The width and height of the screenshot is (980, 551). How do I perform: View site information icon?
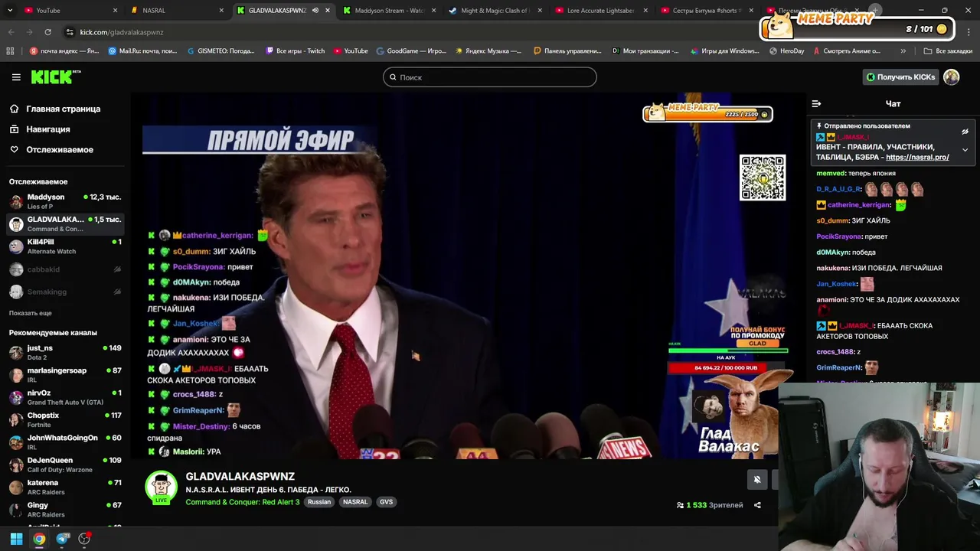70,32
